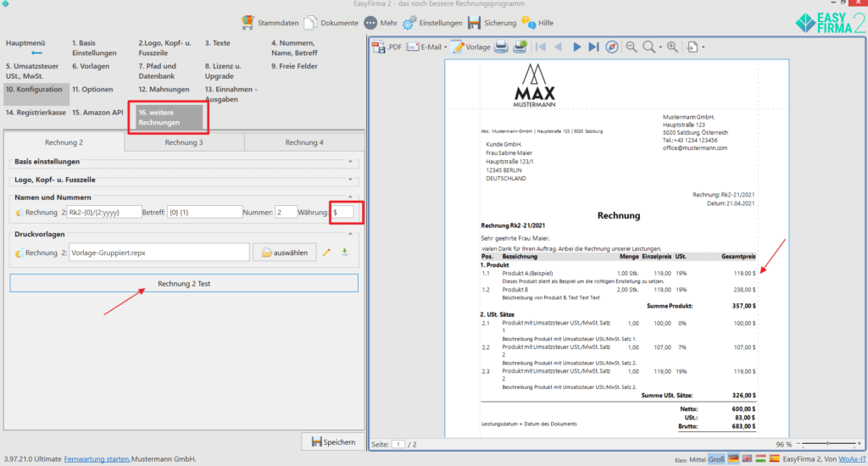The image size is (868, 466).
Task: Open the E-Mail dropdown in preview toolbar
Action: pos(426,47)
